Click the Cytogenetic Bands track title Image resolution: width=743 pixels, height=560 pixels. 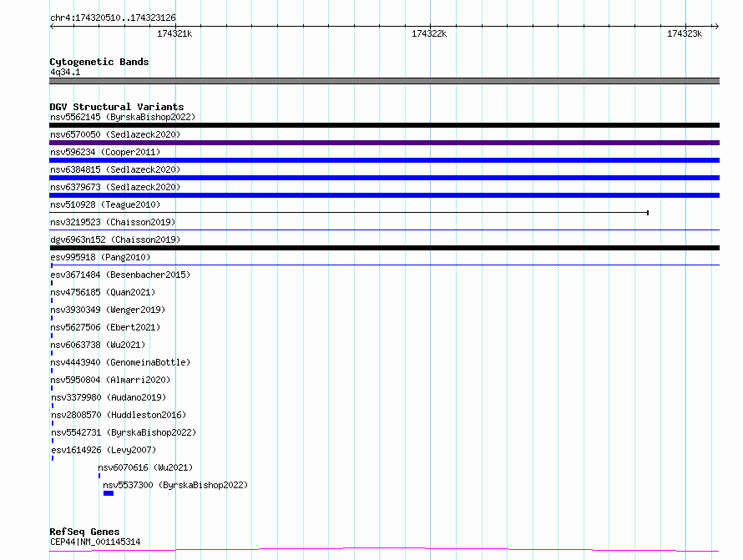99,62
